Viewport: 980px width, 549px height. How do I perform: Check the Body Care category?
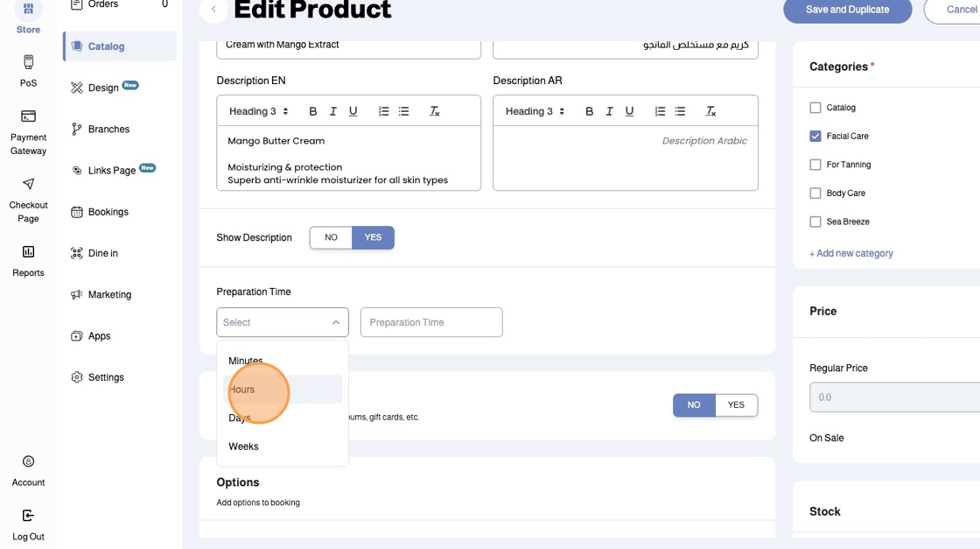click(815, 194)
